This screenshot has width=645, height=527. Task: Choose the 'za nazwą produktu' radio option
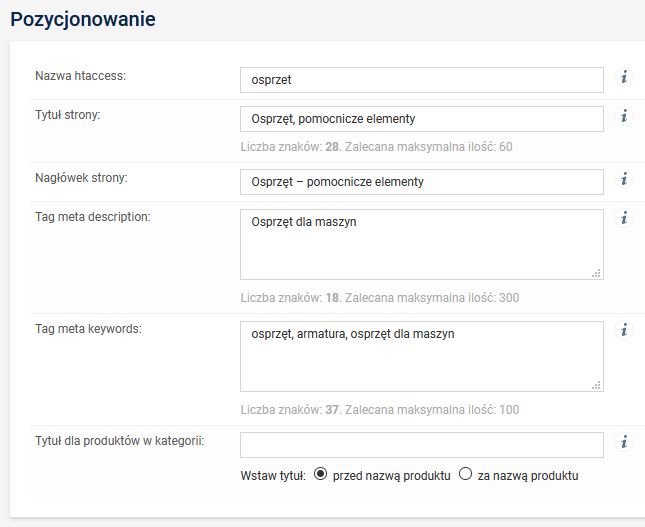tap(465, 474)
